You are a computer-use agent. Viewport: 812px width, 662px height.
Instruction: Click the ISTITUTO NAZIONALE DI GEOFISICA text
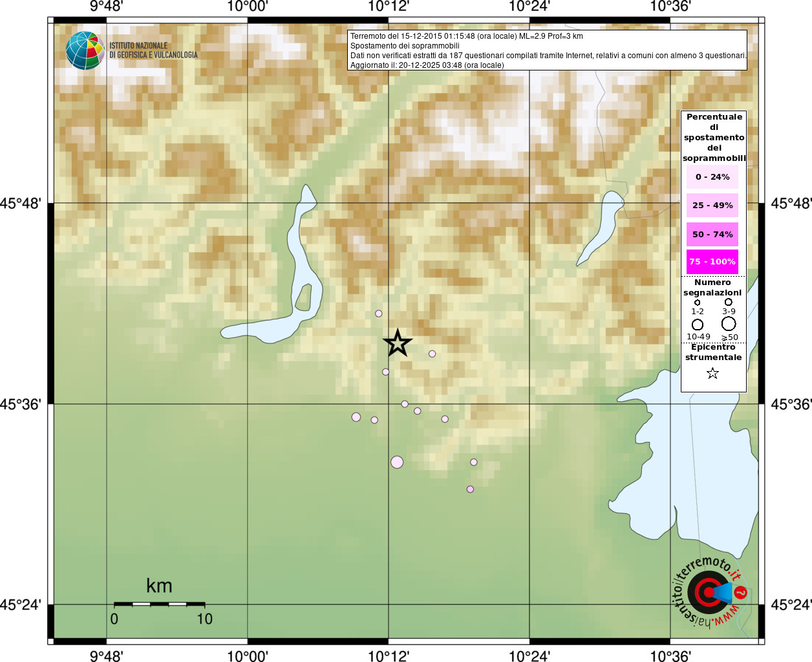153,50
